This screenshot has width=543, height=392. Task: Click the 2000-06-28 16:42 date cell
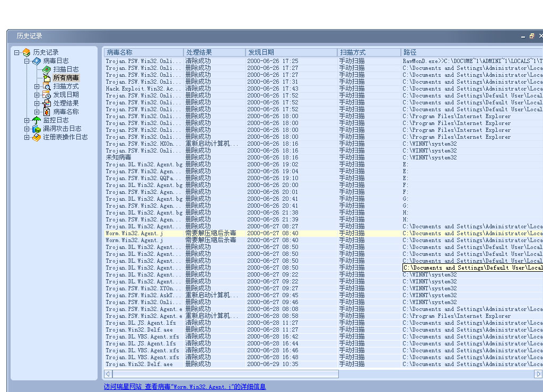tap(273, 336)
